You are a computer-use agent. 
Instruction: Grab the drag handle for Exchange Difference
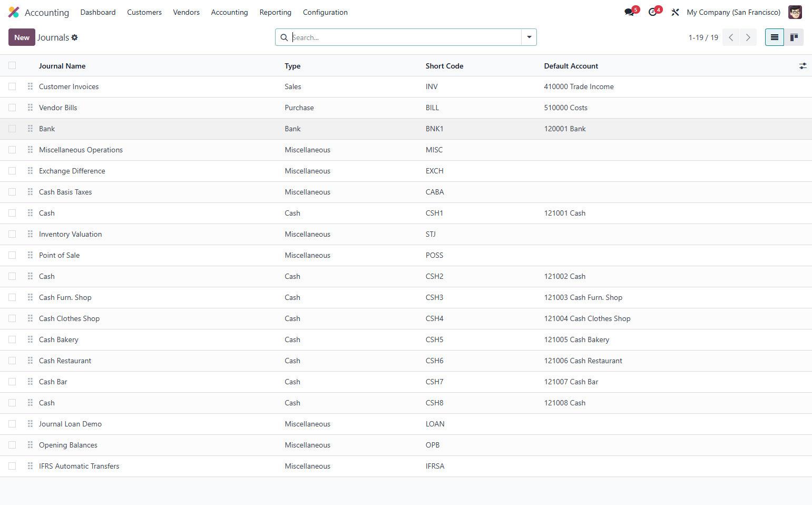pyautogui.click(x=30, y=171)
